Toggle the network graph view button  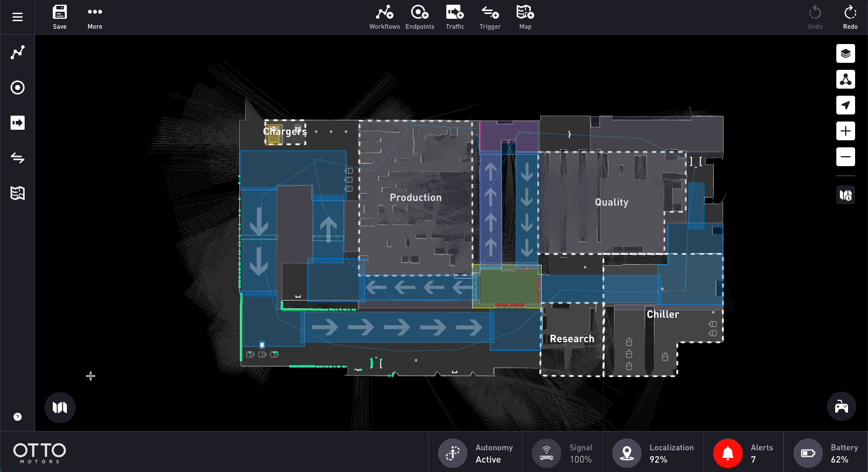pos(845,79)
